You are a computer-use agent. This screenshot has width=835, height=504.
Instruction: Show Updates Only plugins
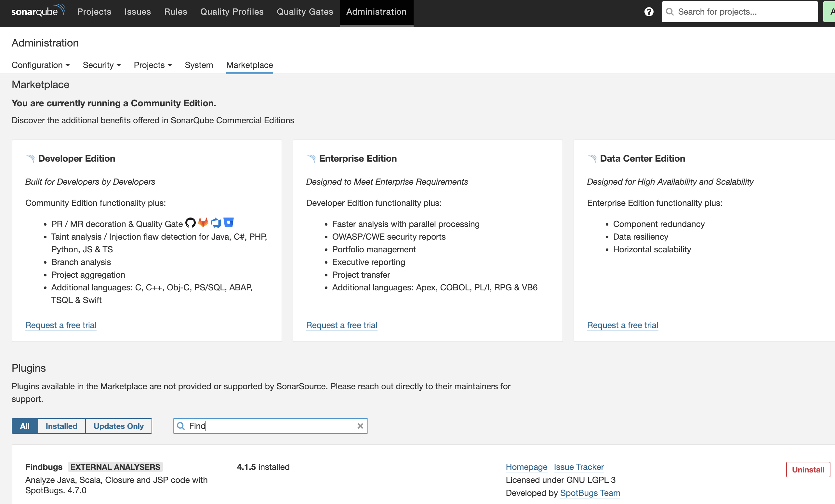(119, 426)
